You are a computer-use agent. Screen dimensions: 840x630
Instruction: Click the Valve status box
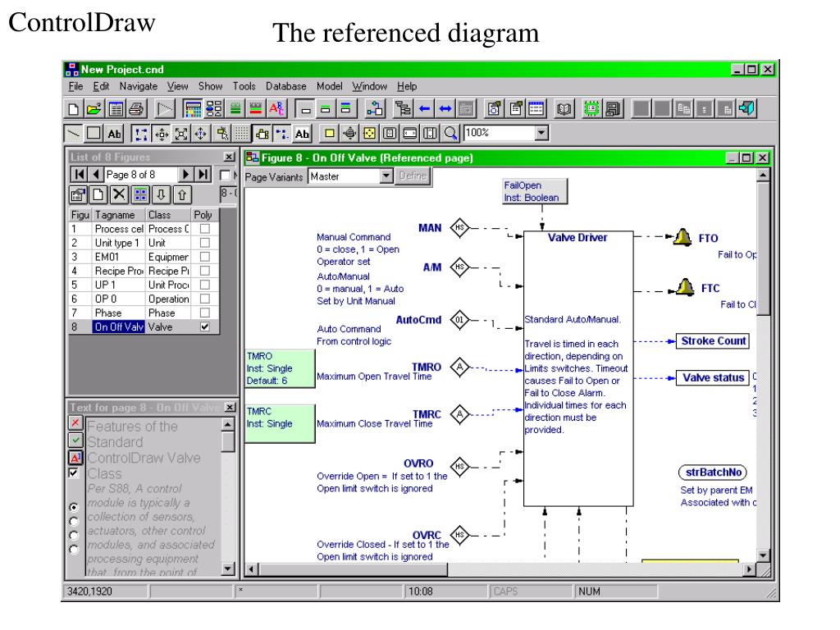(713, 377)
